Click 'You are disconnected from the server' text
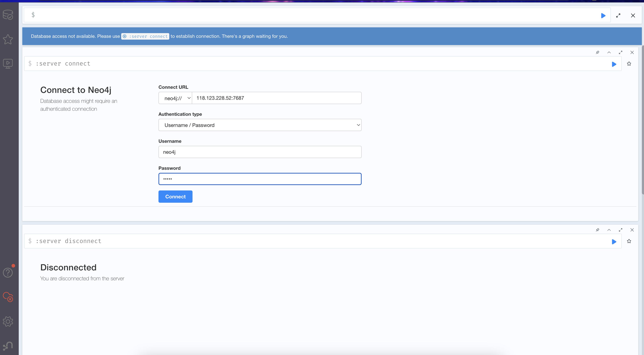644x355 pixels. (82, 278)
